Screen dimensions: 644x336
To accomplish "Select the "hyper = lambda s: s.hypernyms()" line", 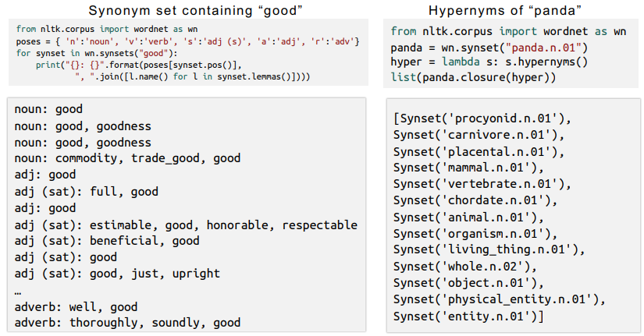I will coord(489,62).
